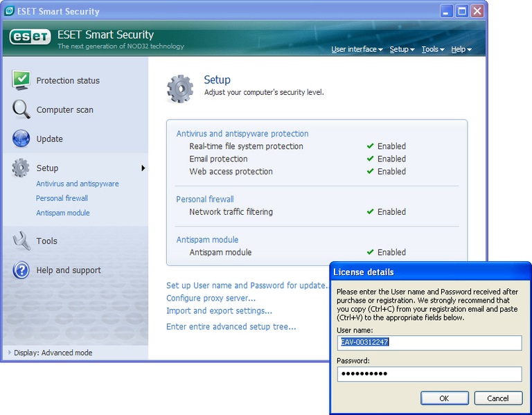Click the Setup gear icon in sidebar
This screenshot has width=532, height=415.
(x=21, y=168)
